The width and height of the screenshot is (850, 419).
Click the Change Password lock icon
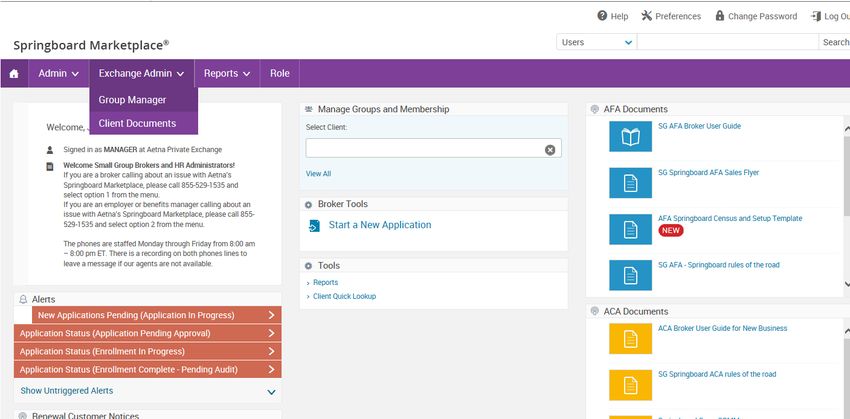click(x=720, y=16)
